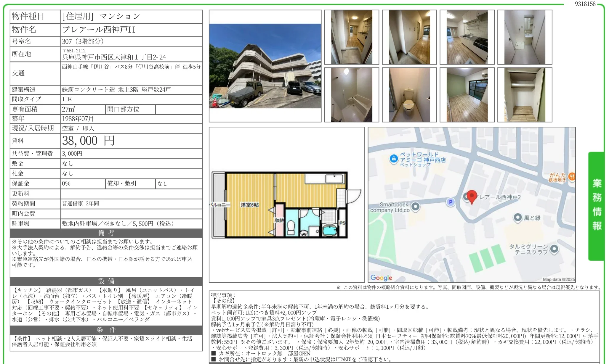Click the Google logo on map

pyautogui.click(x=381, y=278)
